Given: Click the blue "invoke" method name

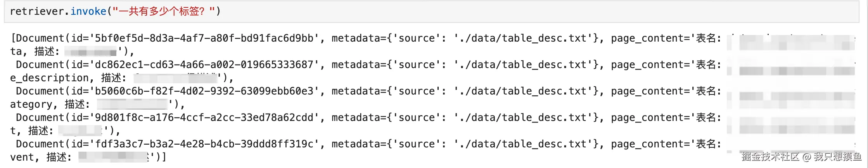Looking at the screenshot, I should 88,11.
